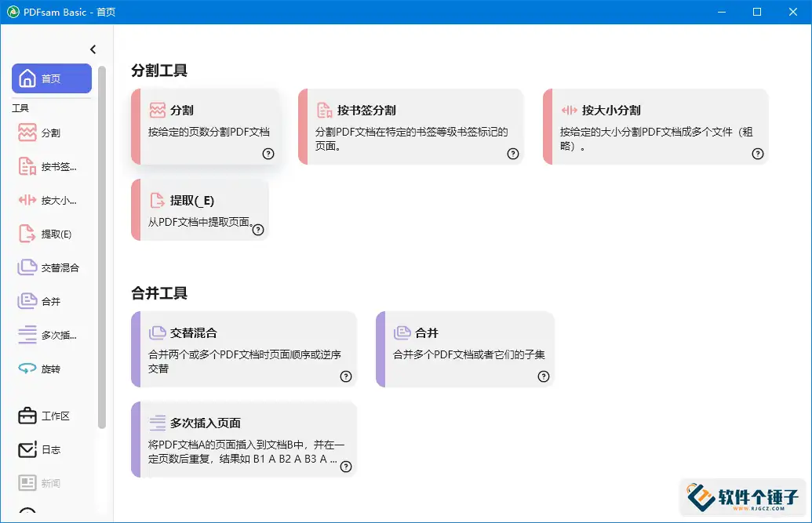Click the 工具 label in the sidebar
The height and width of the screenshot is (523, 812).
click(20, 107)
